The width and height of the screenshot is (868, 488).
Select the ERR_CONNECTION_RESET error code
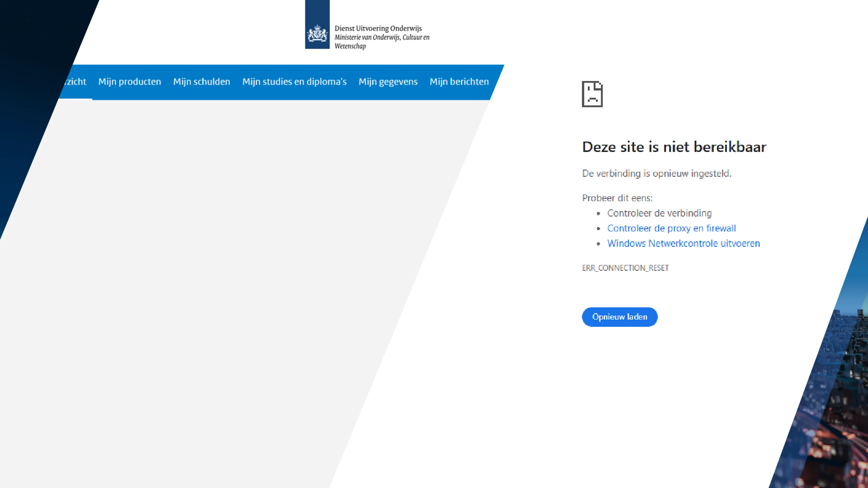tap(625, 268)
